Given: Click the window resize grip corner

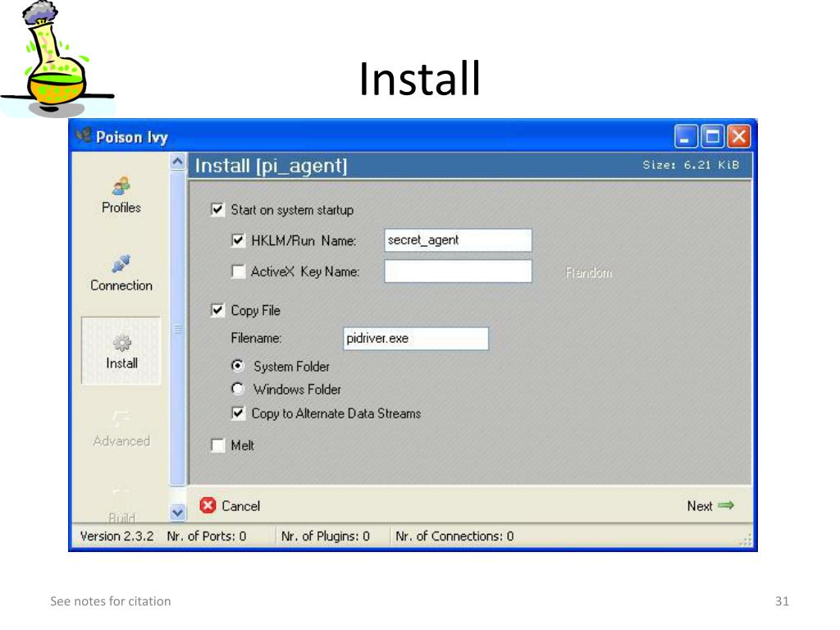Looking at the screenshot, I should [x=746, y=540].
